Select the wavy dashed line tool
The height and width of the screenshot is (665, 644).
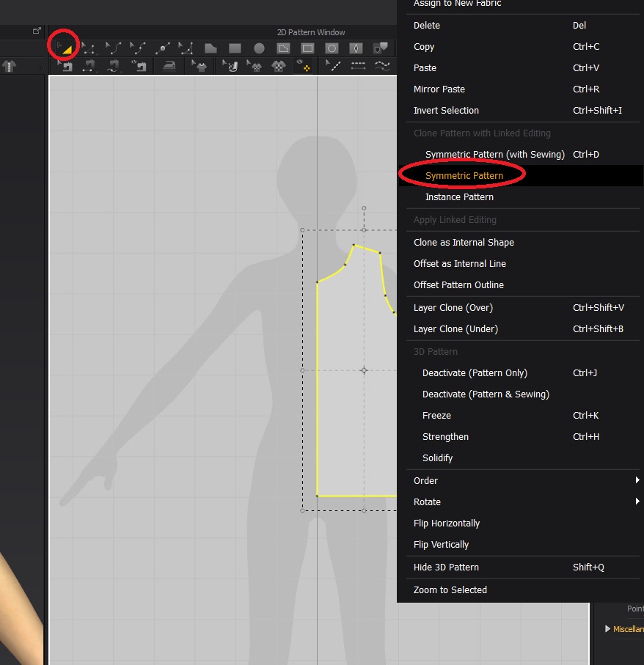tap(382, 66)
